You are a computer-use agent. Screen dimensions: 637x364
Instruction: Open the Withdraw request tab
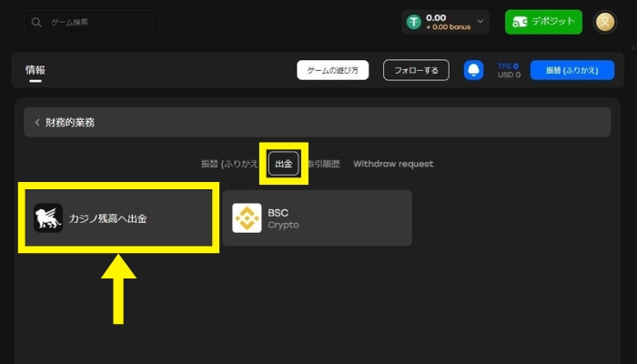(393, 164)
